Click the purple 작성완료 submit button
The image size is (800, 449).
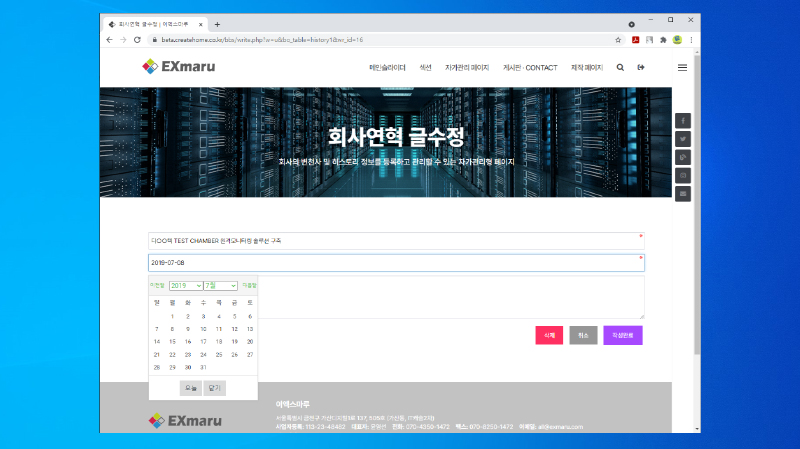coord(622,335)
